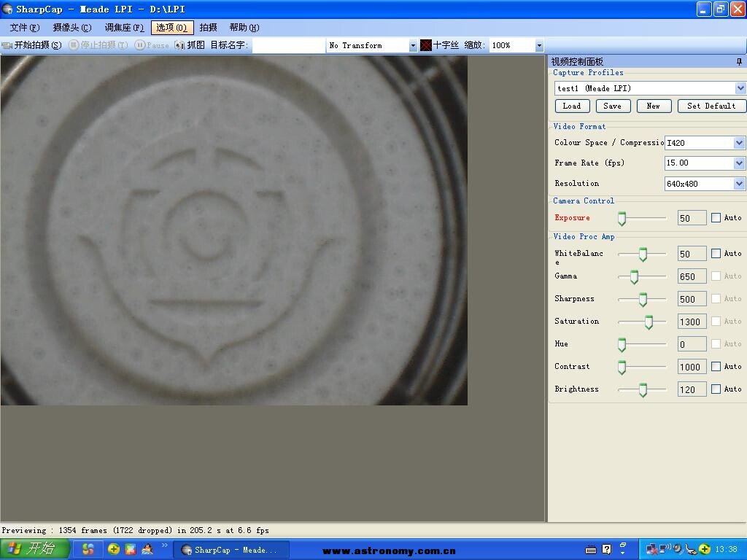Open Frame Rate 15.00 dropdown

pos(739,163)
